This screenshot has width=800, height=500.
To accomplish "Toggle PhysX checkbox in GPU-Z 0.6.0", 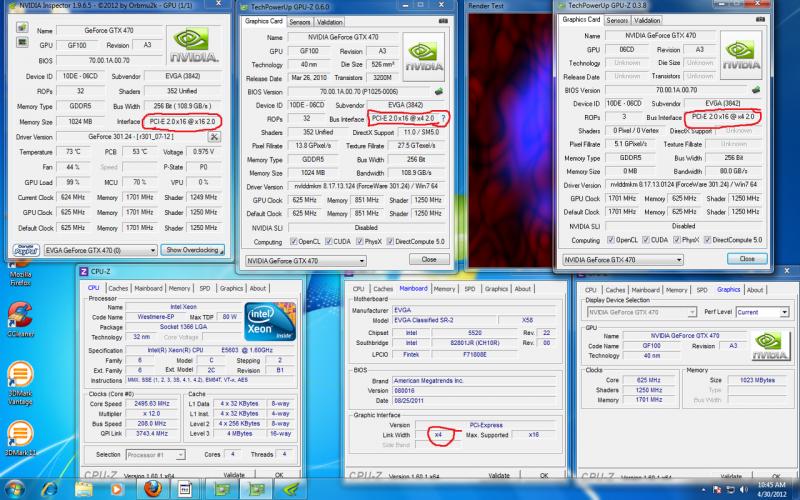I will tap(360, 241).
